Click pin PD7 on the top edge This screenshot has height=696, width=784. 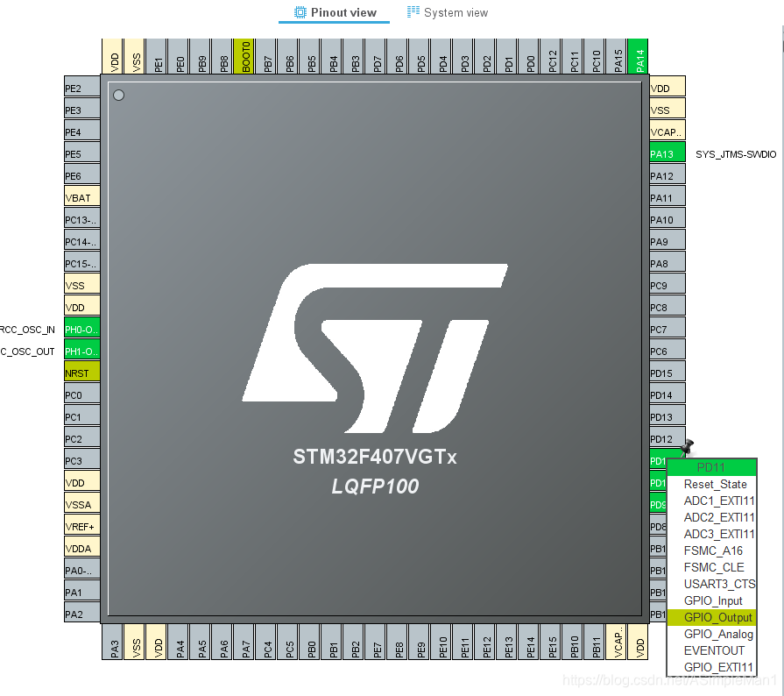point(375,56)
